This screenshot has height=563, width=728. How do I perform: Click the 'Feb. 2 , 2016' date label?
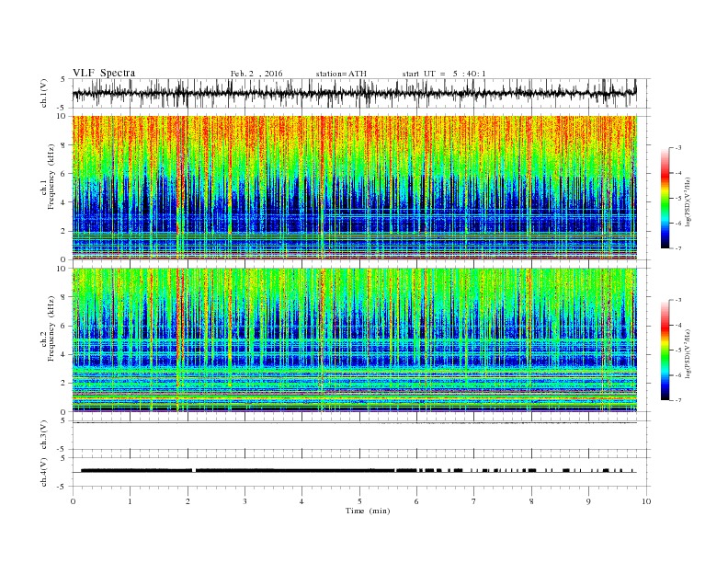click(x=256, y=74)
